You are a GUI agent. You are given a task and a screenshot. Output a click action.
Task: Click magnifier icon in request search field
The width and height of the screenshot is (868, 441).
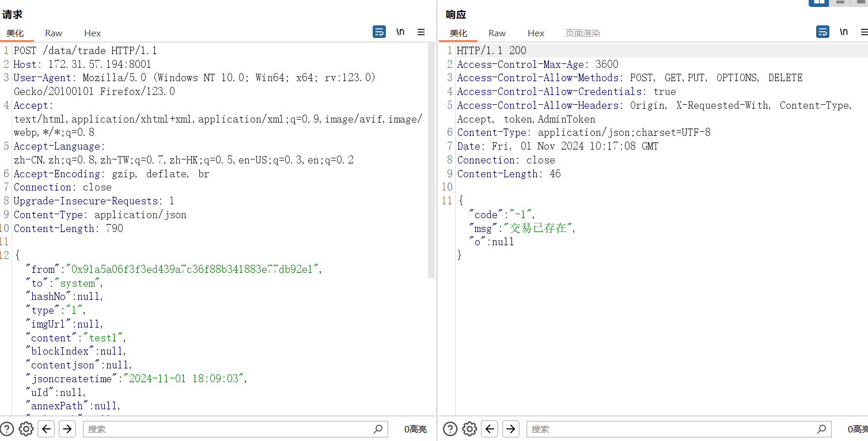[378, 429]
